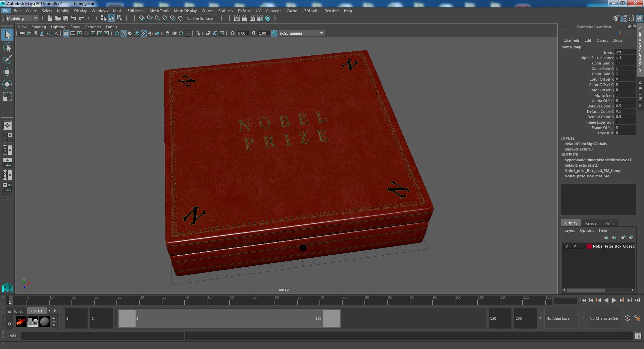
Task: Open Layer Editor Options menu
Action: click(587, 230)
